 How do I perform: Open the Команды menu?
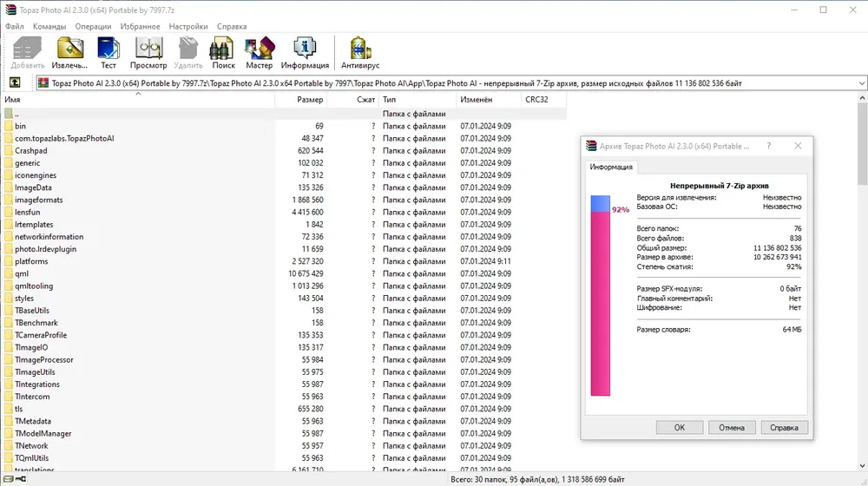click(49, 26)
